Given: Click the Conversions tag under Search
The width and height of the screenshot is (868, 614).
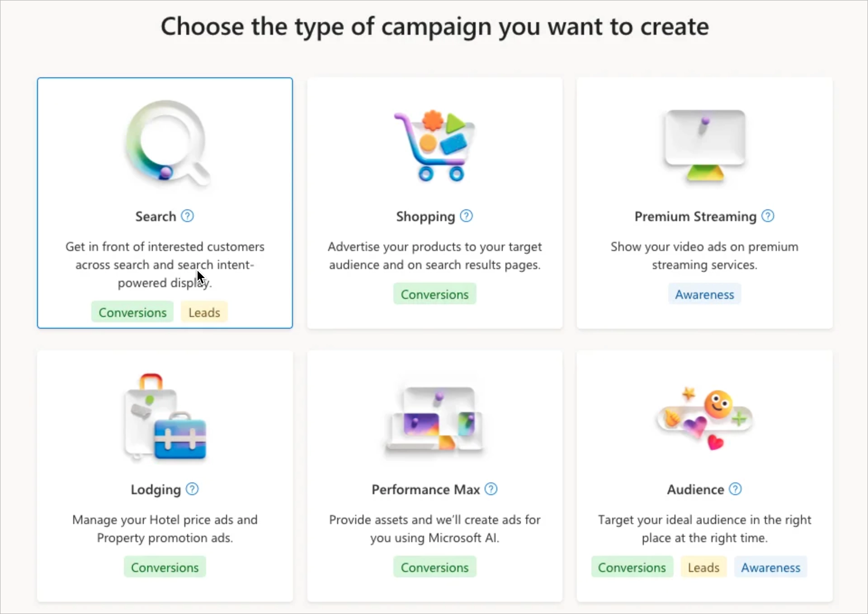Looking at the screenshot, I should 132,312.
